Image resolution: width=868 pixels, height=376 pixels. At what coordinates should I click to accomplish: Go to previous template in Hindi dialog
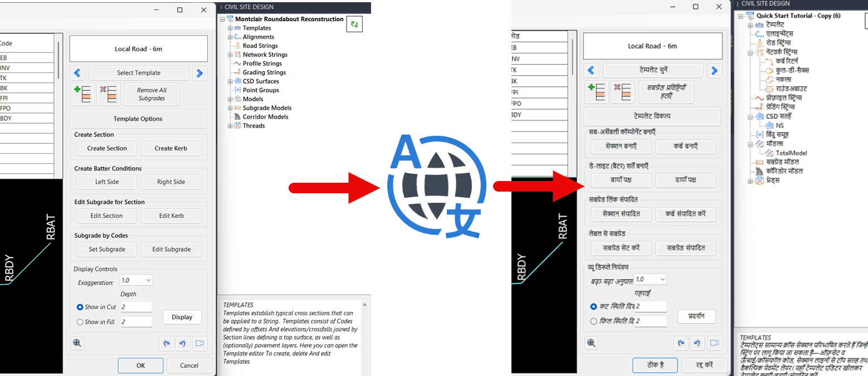tap(591, 70)
